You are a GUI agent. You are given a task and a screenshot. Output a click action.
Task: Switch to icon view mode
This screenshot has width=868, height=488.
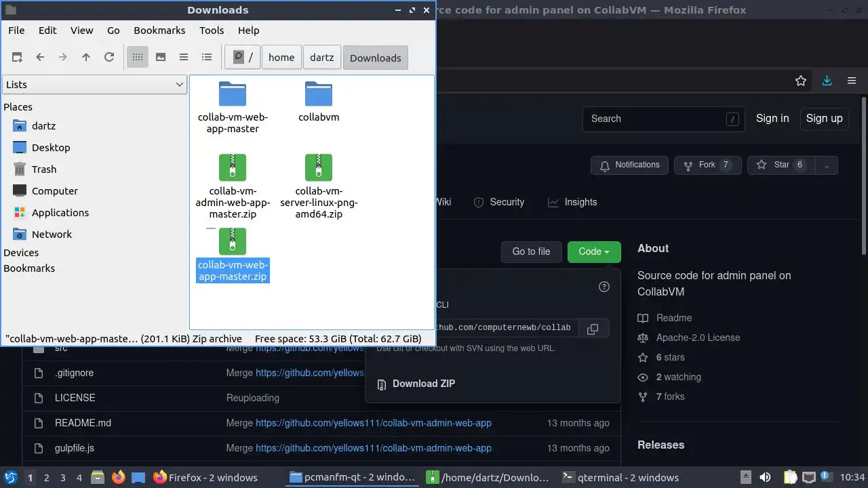click(138, 58)
